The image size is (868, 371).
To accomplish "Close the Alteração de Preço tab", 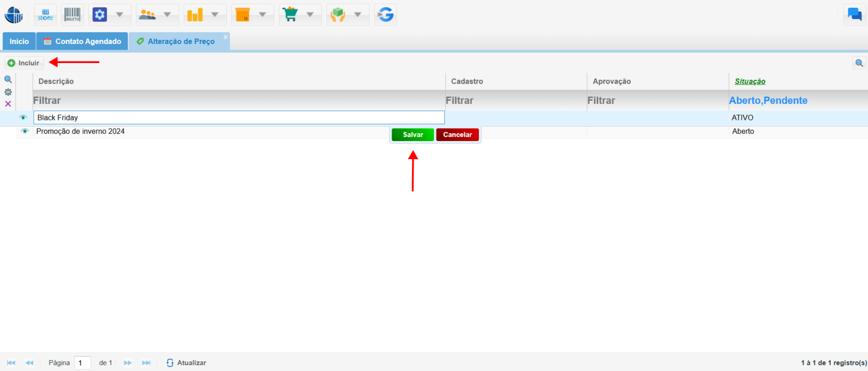I will pyautogui.click(x=225, y=37).
